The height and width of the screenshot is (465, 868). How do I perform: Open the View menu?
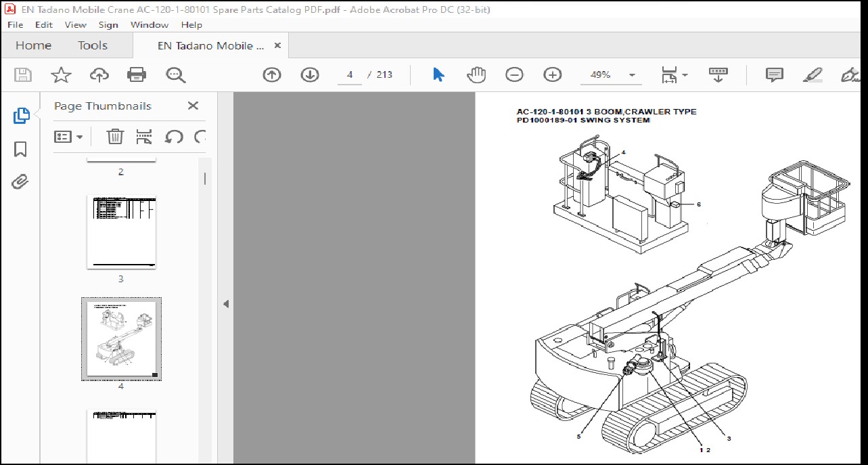[75, 25]
